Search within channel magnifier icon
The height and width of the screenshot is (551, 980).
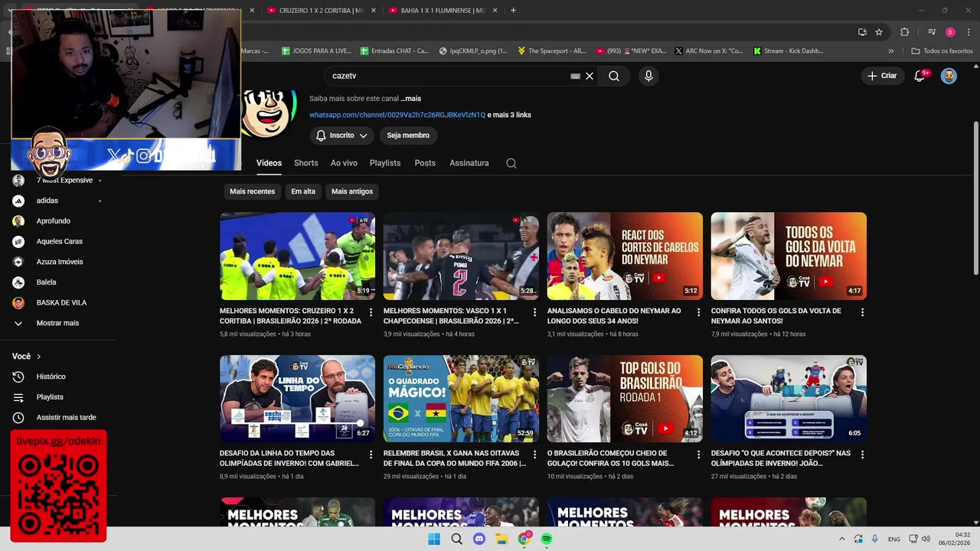[x=511, y=163]
